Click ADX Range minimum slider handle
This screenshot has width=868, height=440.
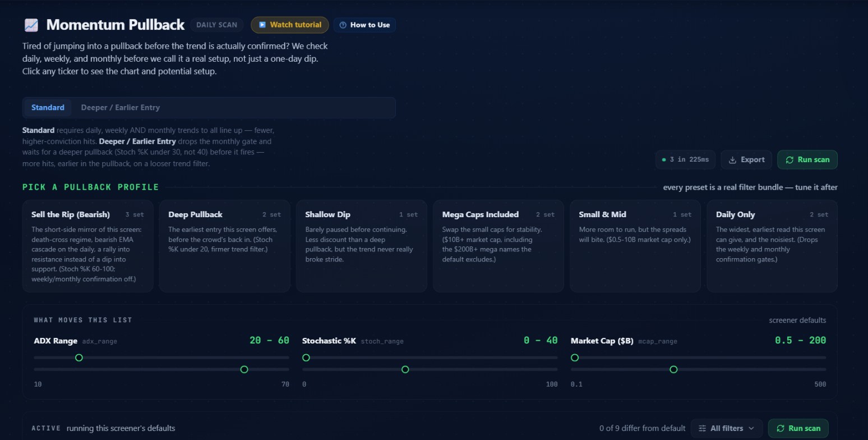79,357
